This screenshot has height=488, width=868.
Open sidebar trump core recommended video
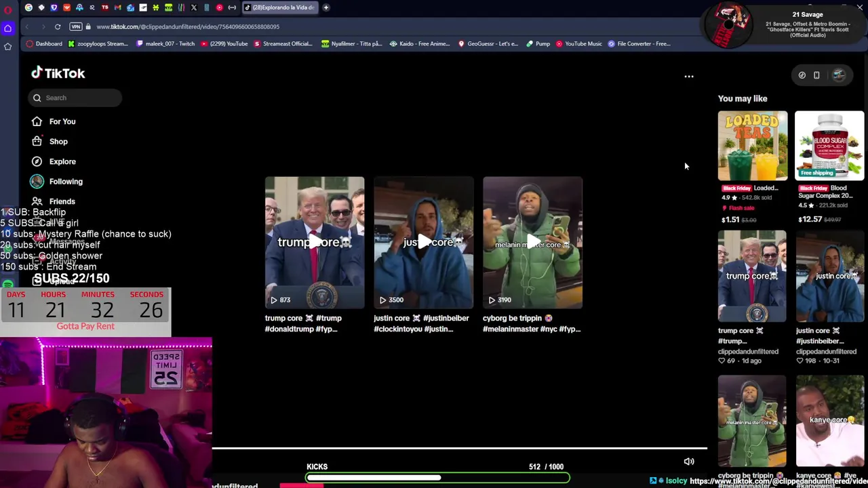tap(752, 277)
